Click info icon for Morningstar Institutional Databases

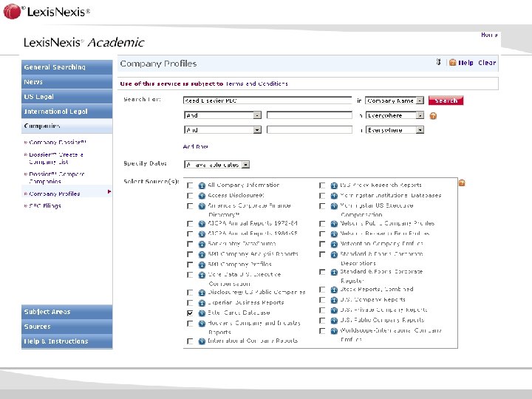point(334,196)
